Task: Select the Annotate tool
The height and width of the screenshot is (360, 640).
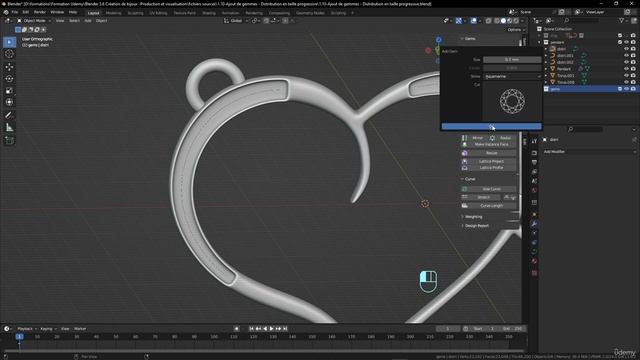Action: click(x=9, y=116)
